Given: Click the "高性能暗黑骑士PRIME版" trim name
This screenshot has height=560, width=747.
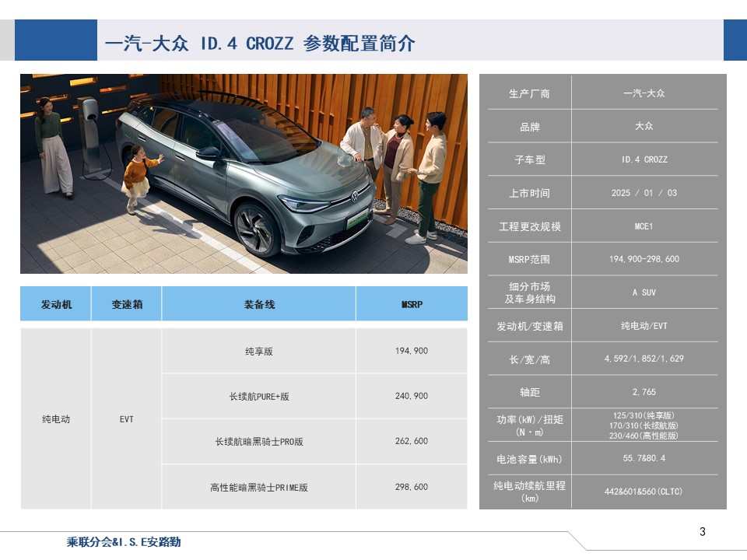Looking at the screenshot, I should [259, 487].
